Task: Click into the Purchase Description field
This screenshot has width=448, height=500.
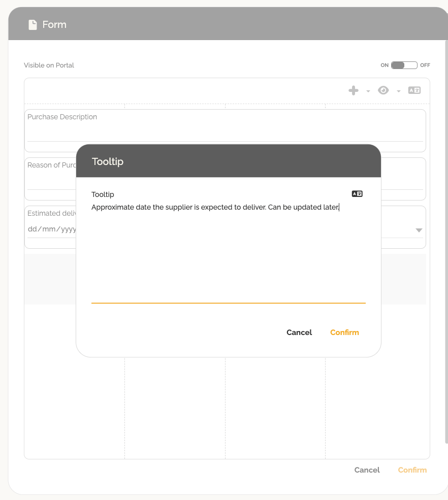Action: pyautogui.click(x=225, y=132)
